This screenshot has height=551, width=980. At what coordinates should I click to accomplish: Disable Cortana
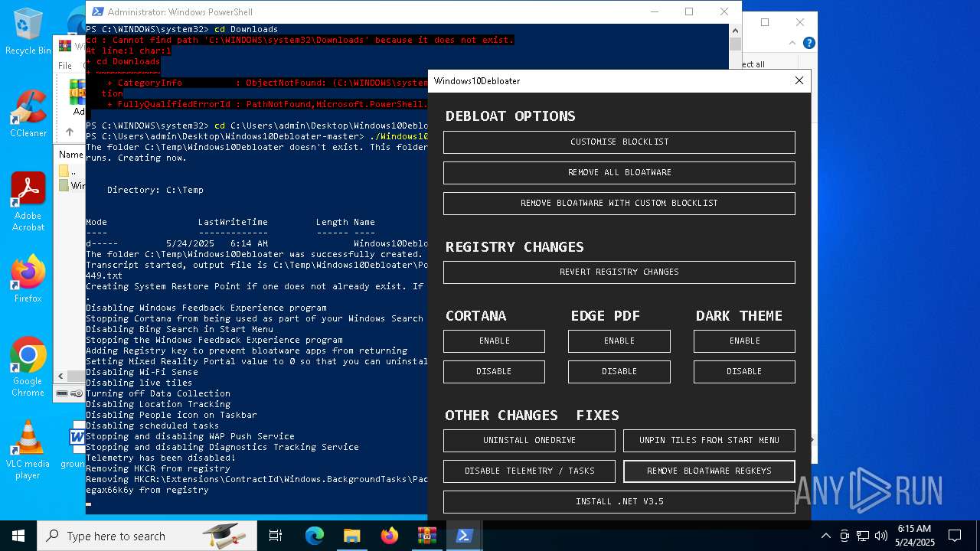coord(494,371)
